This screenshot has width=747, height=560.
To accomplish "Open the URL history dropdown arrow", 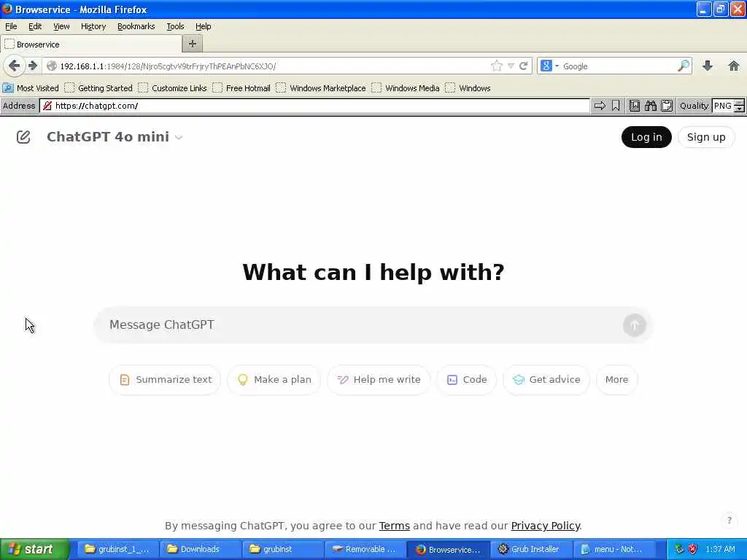I will [x=511, y=66].
